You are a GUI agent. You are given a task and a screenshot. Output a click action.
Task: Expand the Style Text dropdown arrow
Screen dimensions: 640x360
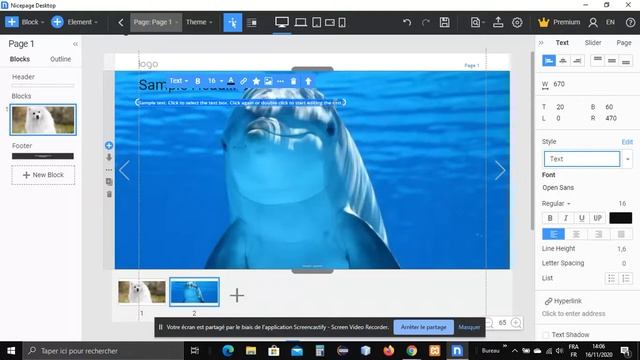pos(627,159)
